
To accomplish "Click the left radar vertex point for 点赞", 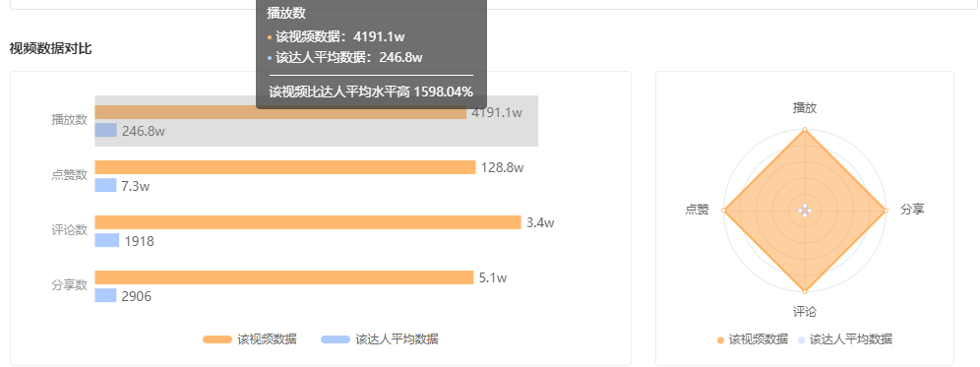I will click(724, 211).
